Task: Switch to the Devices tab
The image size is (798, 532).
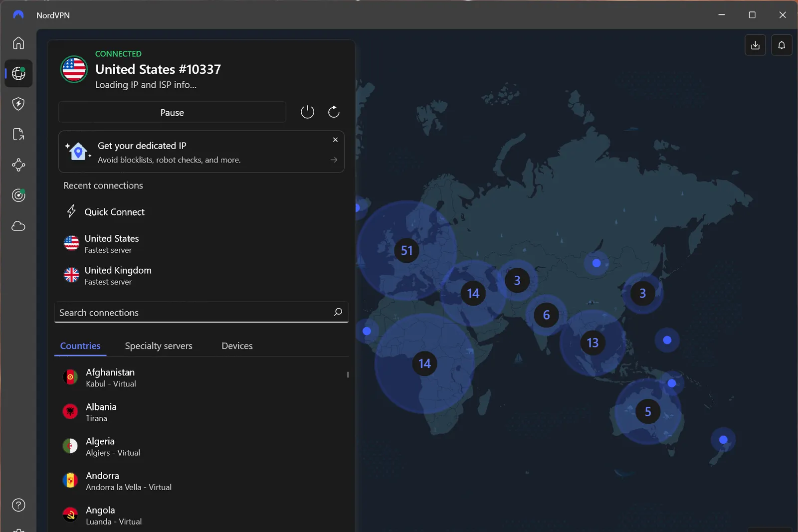Action: (x=237, y=346)
